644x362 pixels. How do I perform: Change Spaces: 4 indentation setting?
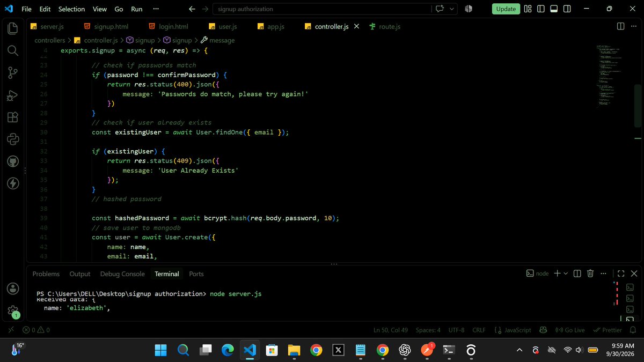[428, 330]
